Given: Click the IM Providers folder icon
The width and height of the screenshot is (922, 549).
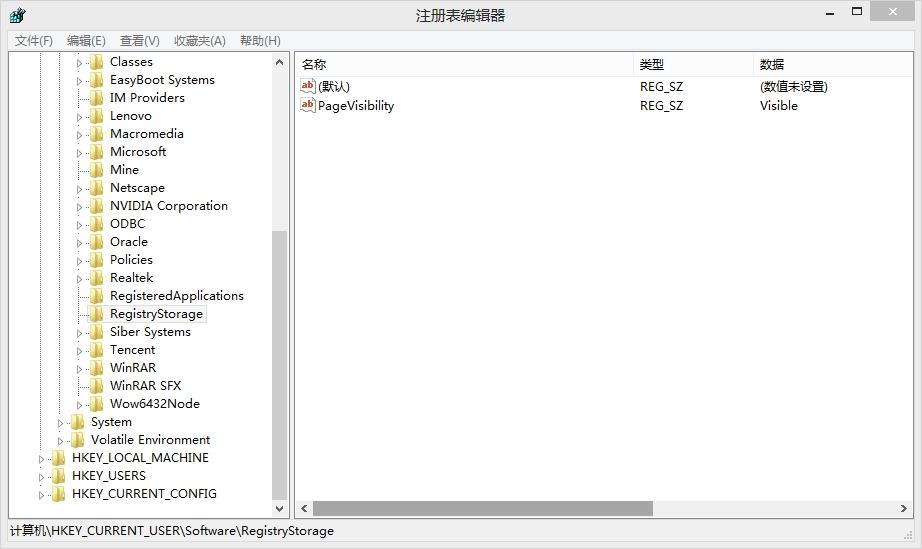Looking at the screenshot, I should pos(96,98).
